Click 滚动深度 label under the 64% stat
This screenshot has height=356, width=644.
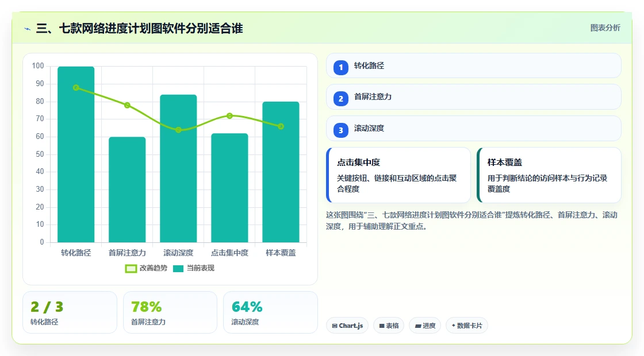(245, 322)
